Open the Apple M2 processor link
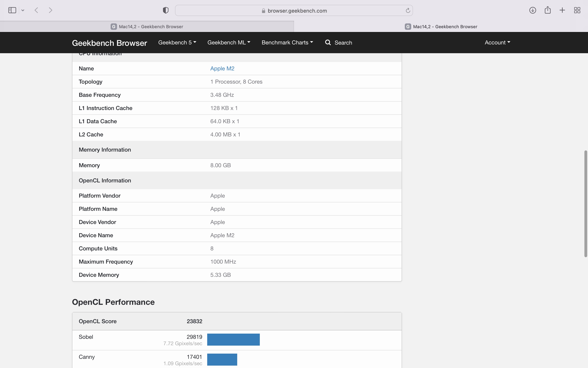Image resolution: width=588 pixels, height=368 pixels. [x=222, y=68]
